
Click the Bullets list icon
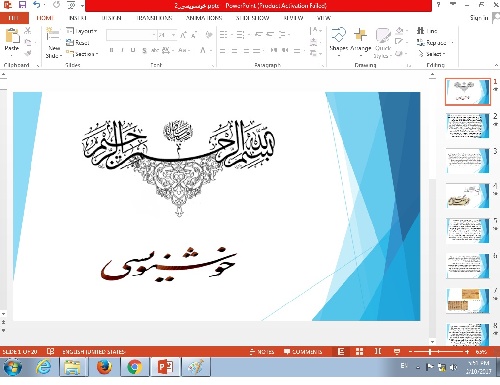click(223, 34)
